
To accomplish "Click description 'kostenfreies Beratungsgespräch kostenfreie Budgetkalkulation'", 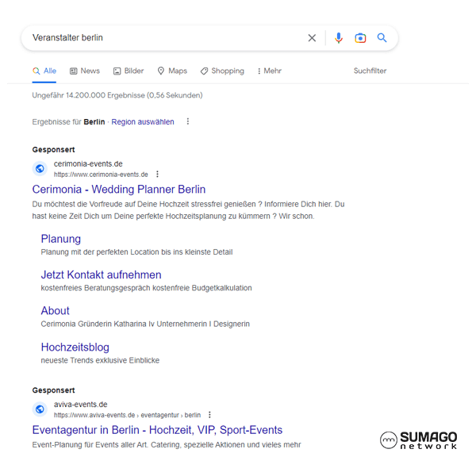I will pos(146,288).
